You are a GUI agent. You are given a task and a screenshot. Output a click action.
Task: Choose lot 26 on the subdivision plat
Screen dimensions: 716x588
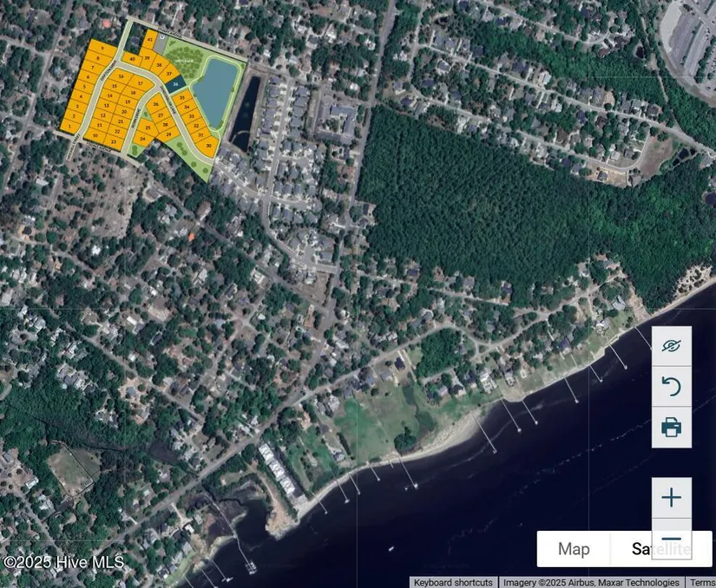tap(157, 105)
